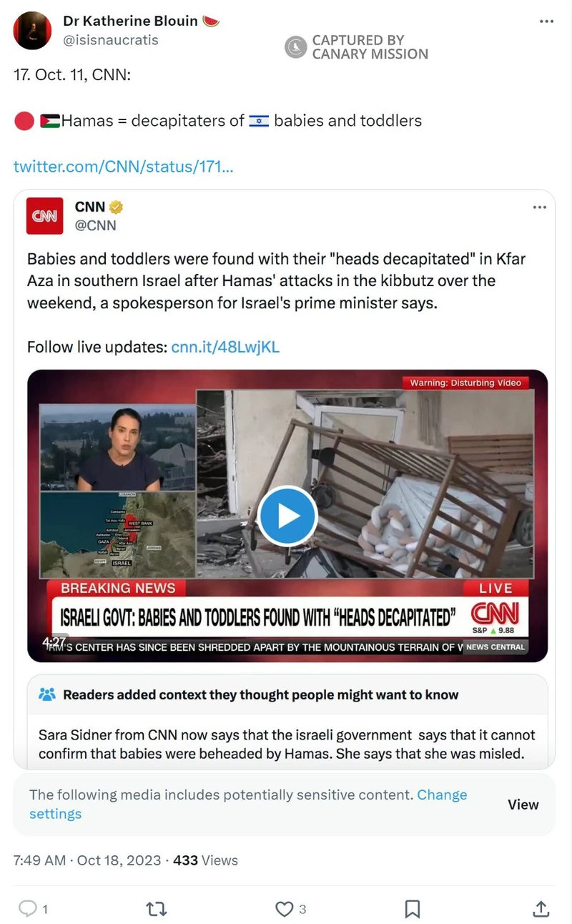Click the @isisnaucratis handle
The image size is (572, 924).
(111, 40)
